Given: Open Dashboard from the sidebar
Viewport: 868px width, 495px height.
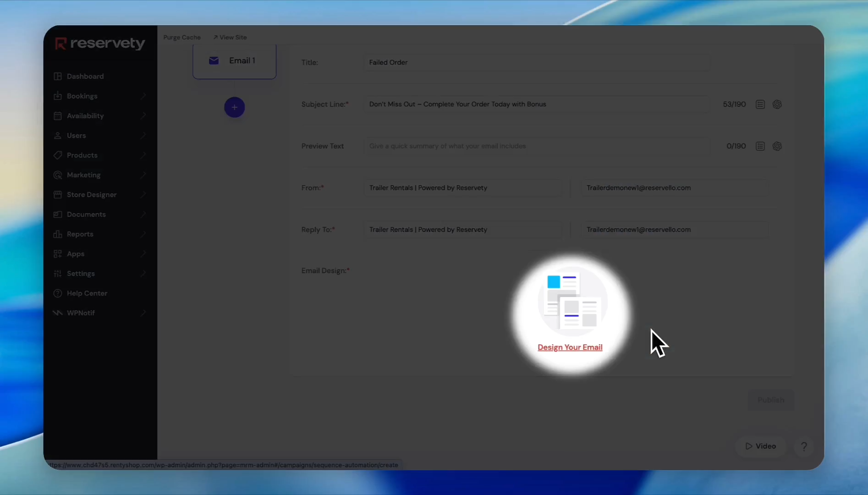Looking at the screenshot, I should (x=85, y=76).
